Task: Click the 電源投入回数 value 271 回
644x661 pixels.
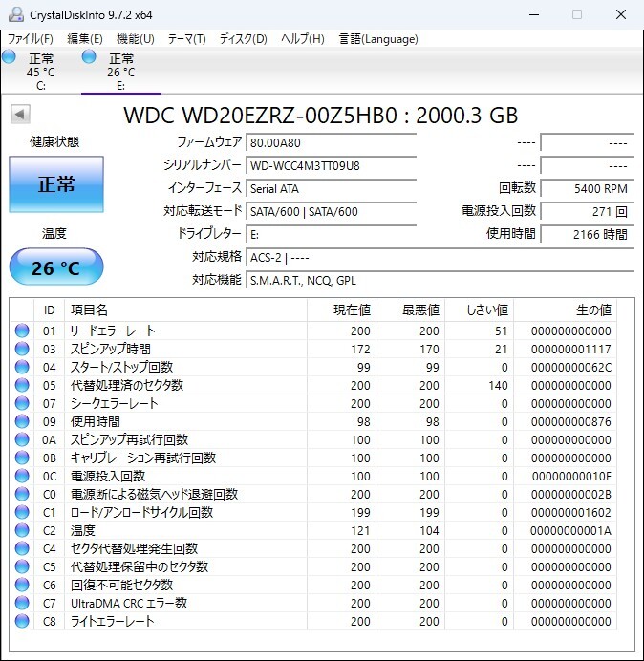Action: click(588, 211)
